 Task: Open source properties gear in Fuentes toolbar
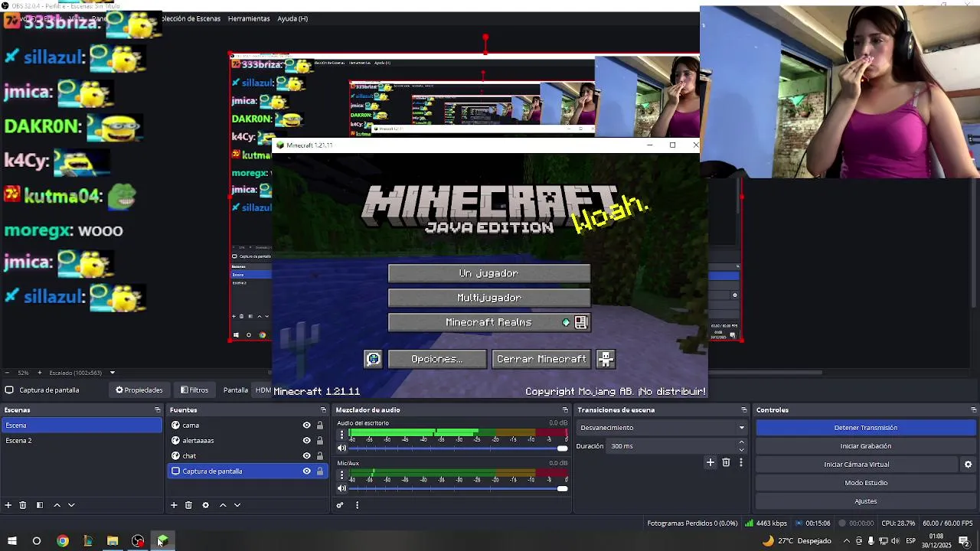[x=205, y=505]
